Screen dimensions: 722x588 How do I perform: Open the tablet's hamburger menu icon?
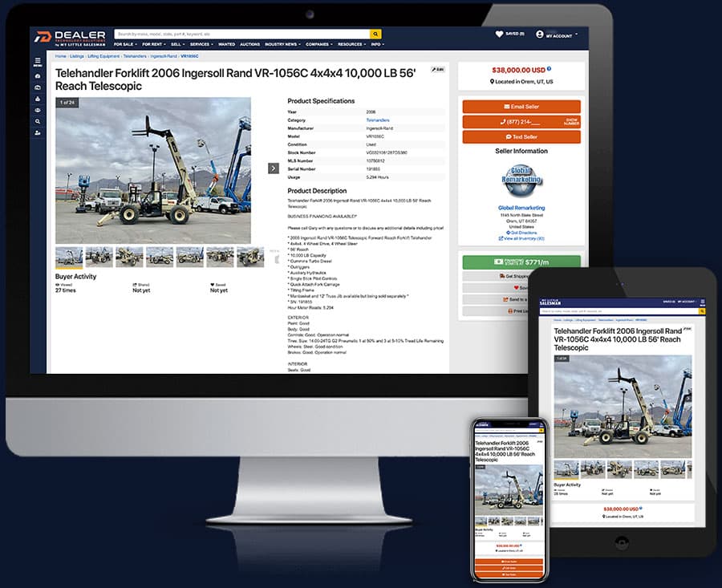[703, 302]
